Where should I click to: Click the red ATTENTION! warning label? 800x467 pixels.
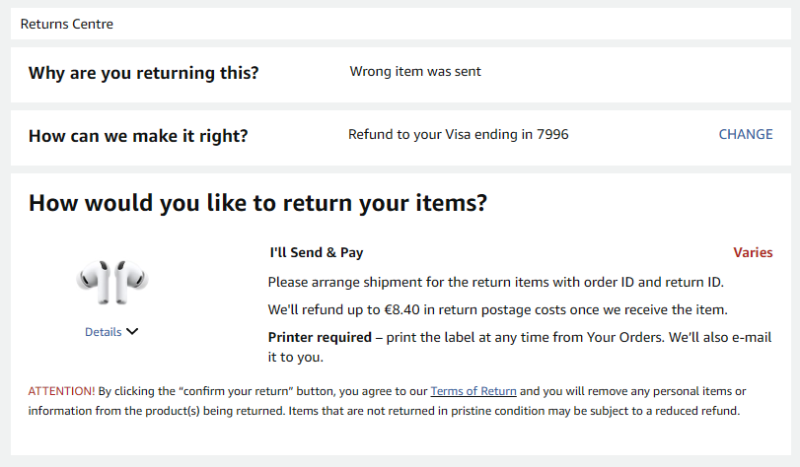coord(61,391)
